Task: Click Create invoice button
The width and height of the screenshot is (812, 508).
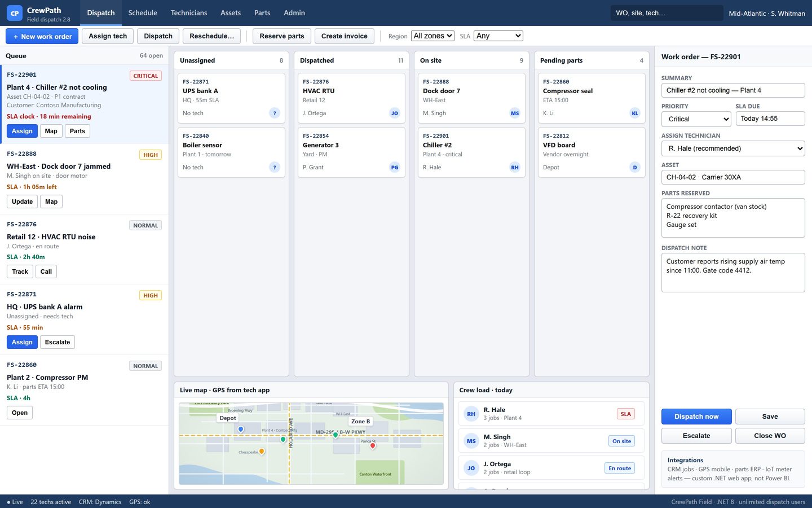Action: point(345,36)
